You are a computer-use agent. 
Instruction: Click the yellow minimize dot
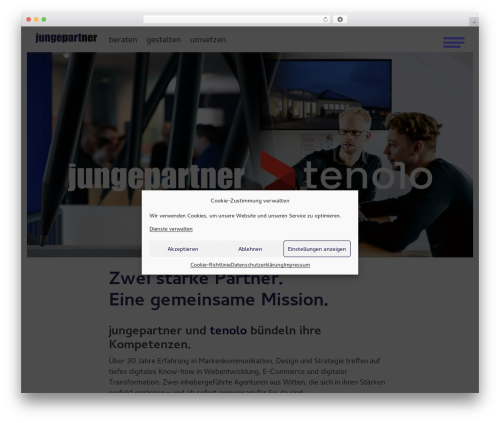tap(36, 20)
